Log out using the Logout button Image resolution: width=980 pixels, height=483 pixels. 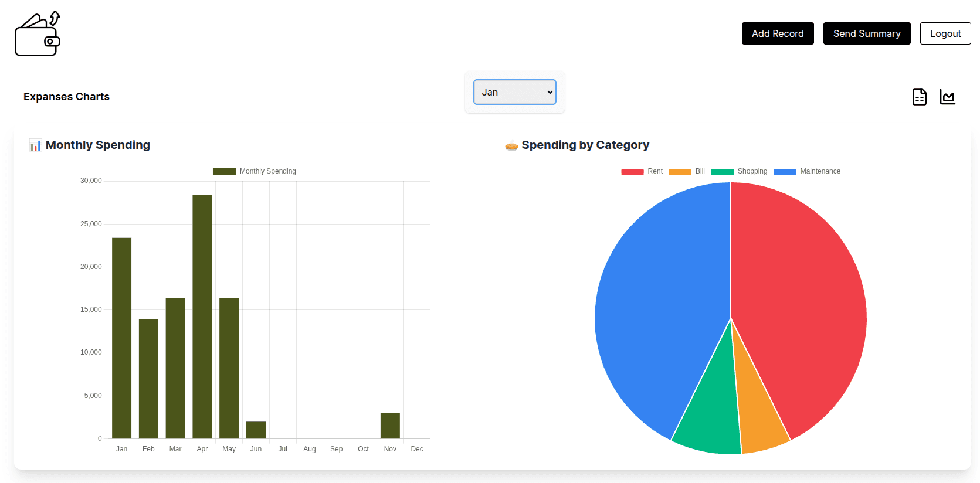945,33
